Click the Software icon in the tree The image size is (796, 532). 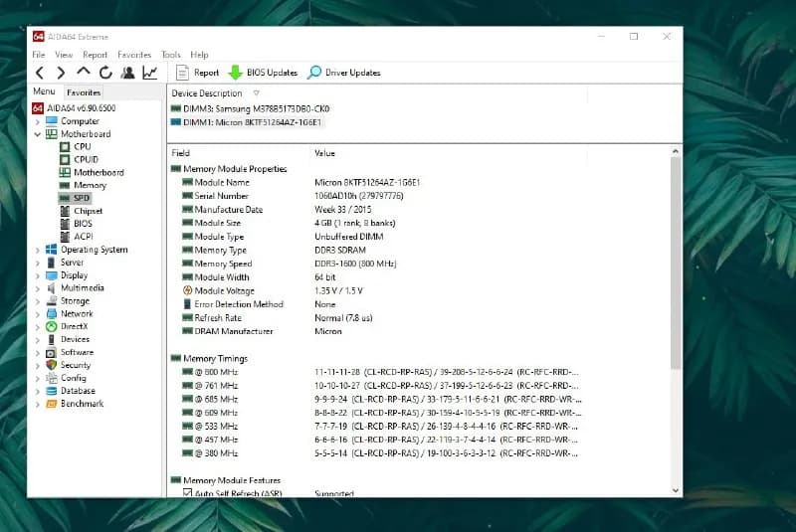click(x=52, y=352)
